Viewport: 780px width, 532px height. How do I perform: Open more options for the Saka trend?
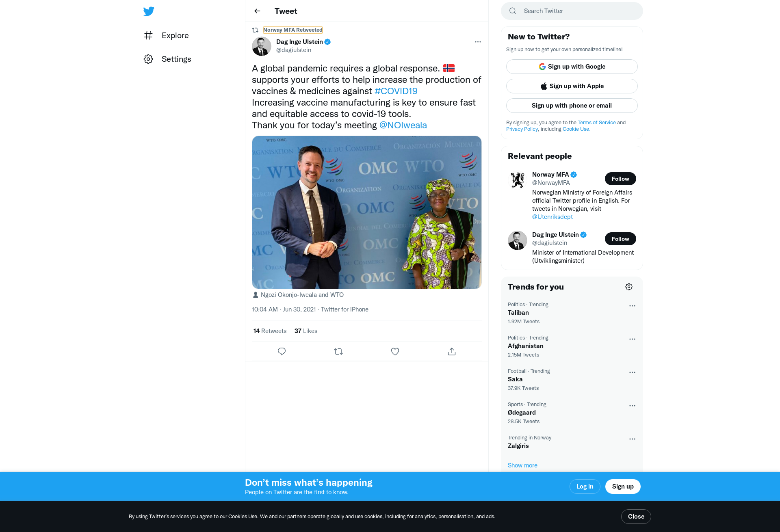point(632,372)
